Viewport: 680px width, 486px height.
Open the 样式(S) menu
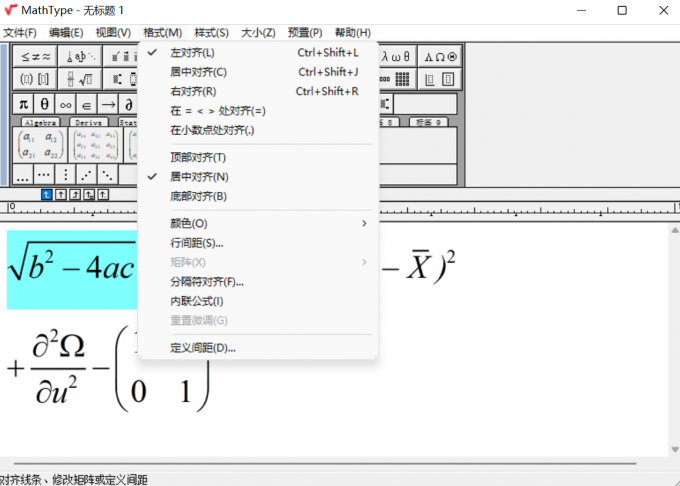tap(212, 33)
